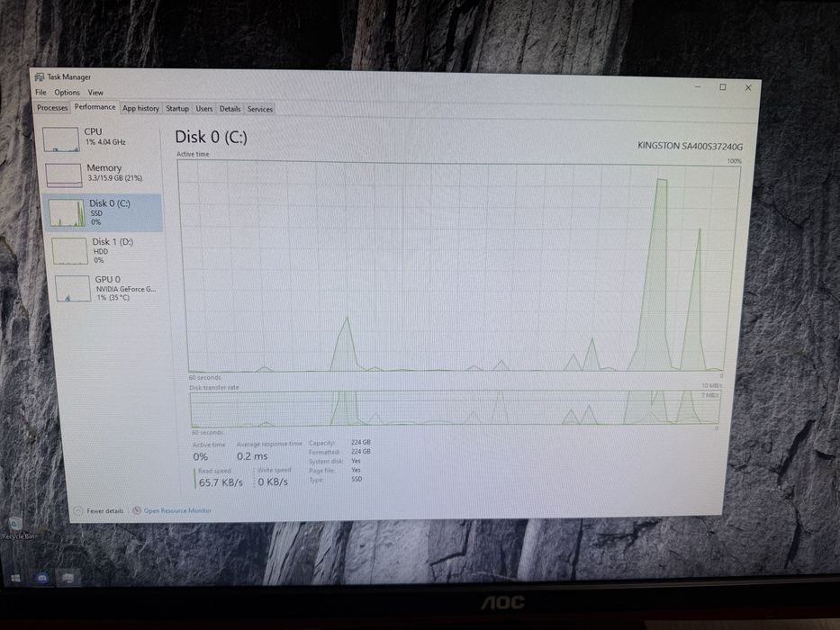Click the GPU 0 mini graph thumbnail
The image size is (840, 630).
click(73, 288)
